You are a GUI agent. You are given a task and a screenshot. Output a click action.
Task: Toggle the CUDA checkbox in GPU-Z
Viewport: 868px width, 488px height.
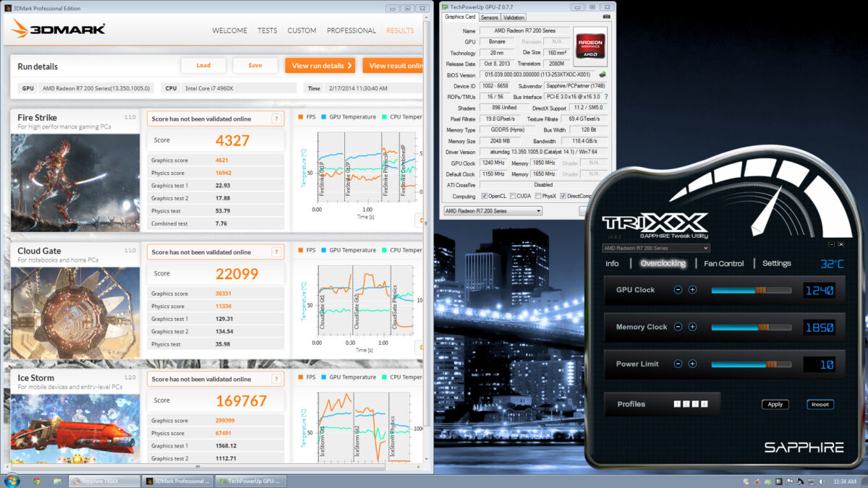pyautogui.click(x=513, y=196)
